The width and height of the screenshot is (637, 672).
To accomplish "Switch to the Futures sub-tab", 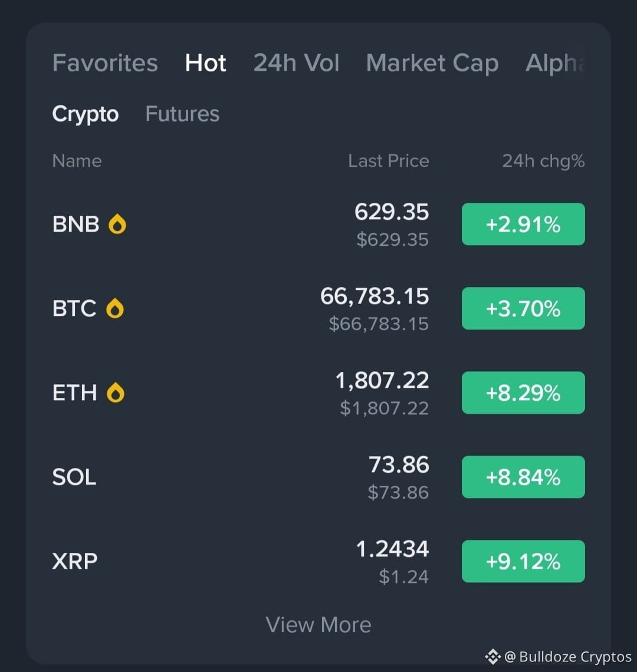I will tap(182, 114).
